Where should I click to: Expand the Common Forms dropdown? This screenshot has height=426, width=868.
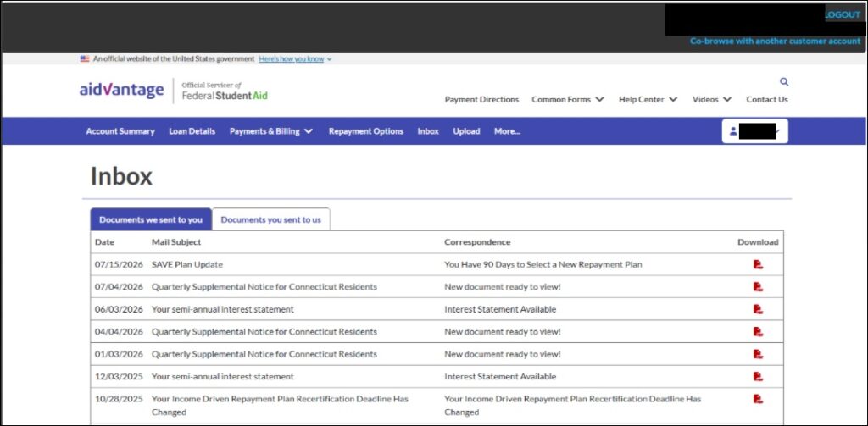(x=568, y=100)
